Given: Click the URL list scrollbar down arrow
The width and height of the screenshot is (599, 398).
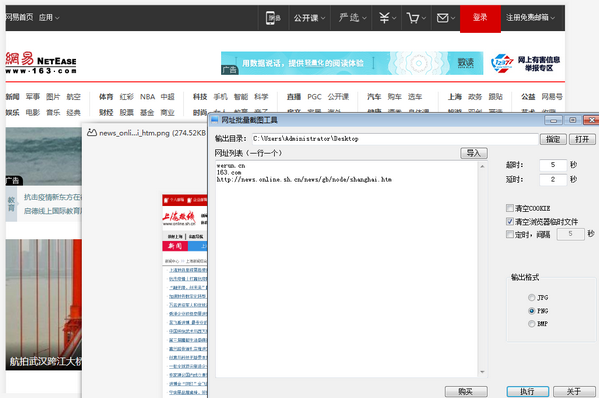Looking at the screenshot, I should coord(482,372).
